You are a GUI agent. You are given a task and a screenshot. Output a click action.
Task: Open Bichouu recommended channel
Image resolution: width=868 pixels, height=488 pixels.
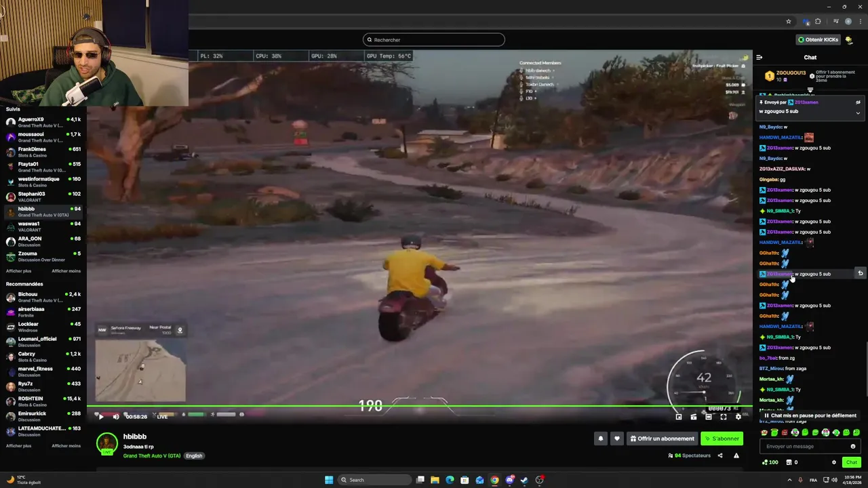pos(43,297)
